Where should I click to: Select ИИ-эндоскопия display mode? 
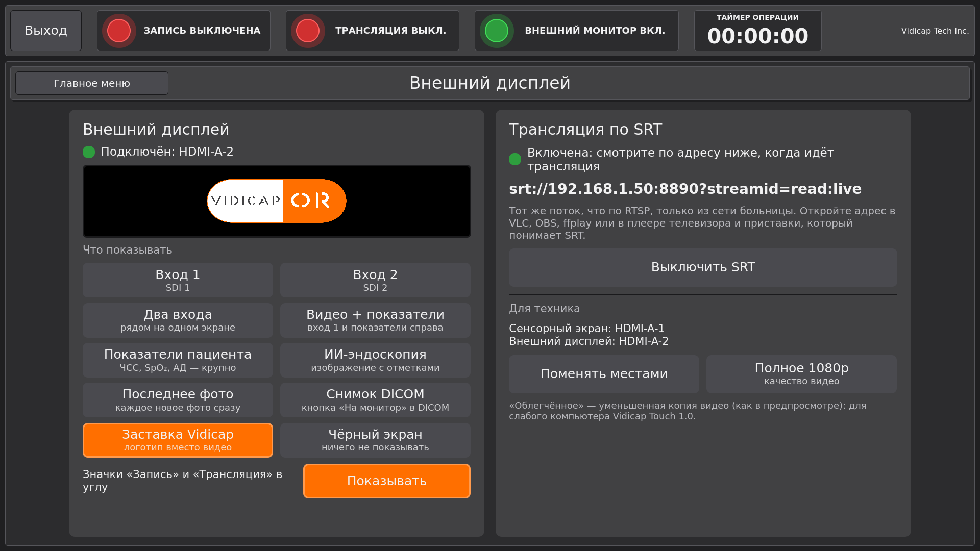point(375,360)
